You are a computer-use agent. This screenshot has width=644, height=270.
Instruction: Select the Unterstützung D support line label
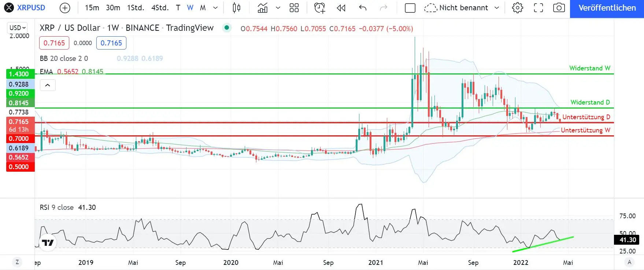pos(586,117)
